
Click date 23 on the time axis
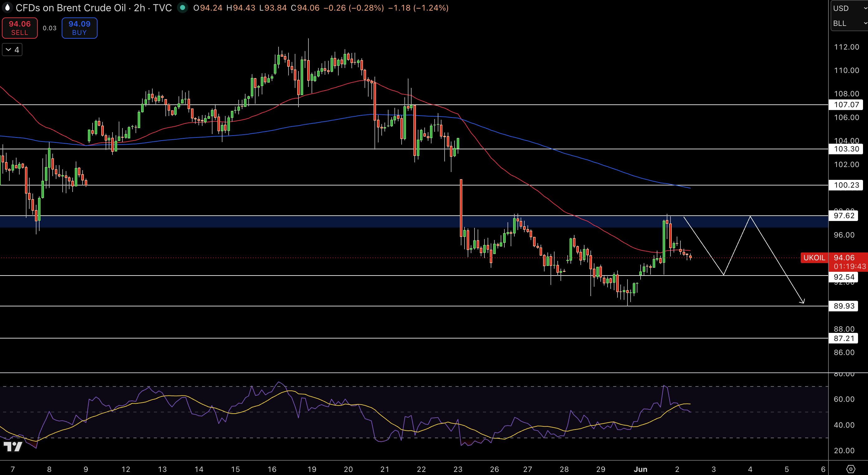point(458,469)
